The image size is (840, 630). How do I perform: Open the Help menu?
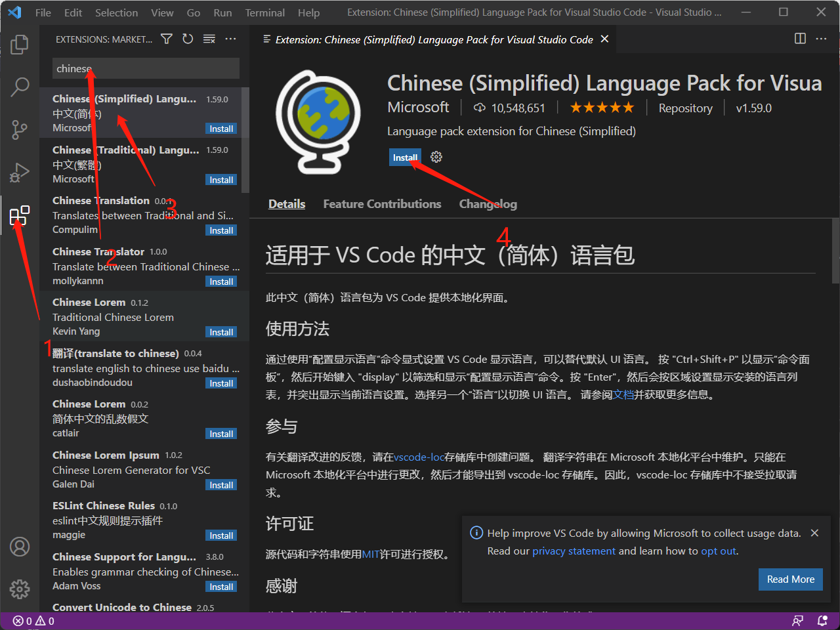[308, 12]
